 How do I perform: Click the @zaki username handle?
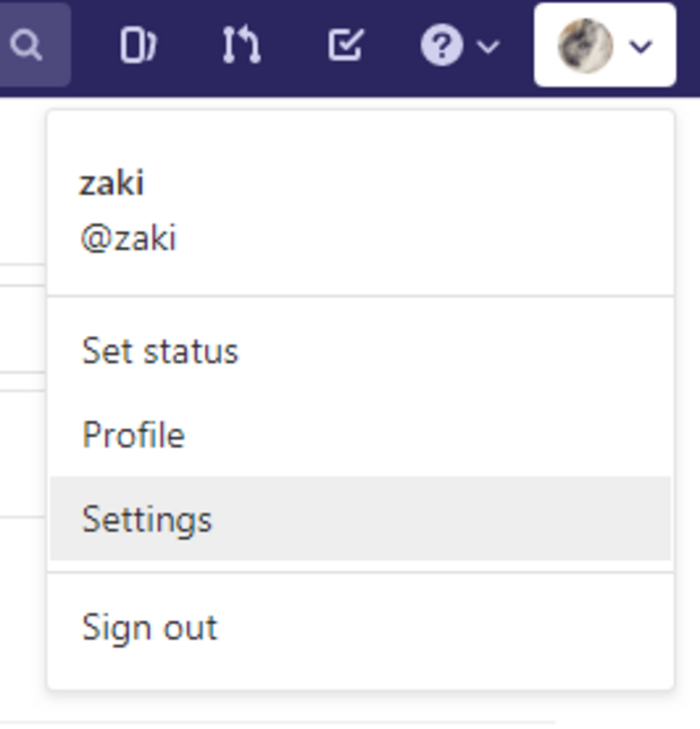[128, 238]
